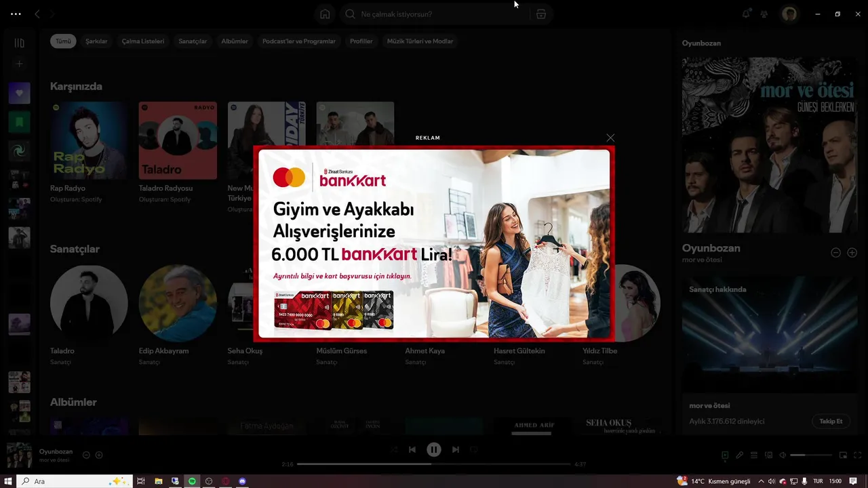Mute with the speaker icon

point(783,455)
